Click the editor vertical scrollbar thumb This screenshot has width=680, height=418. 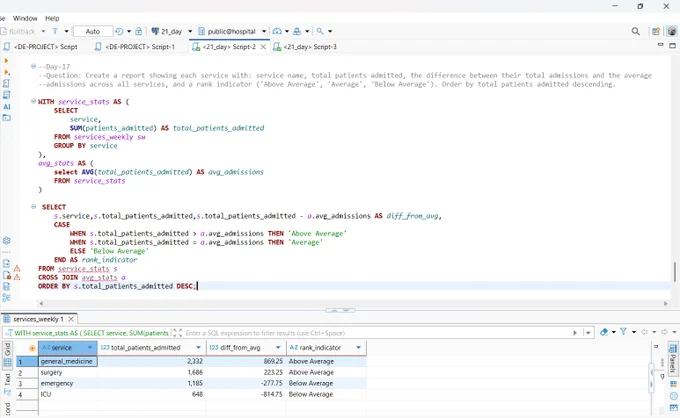[x=675, y=272]
